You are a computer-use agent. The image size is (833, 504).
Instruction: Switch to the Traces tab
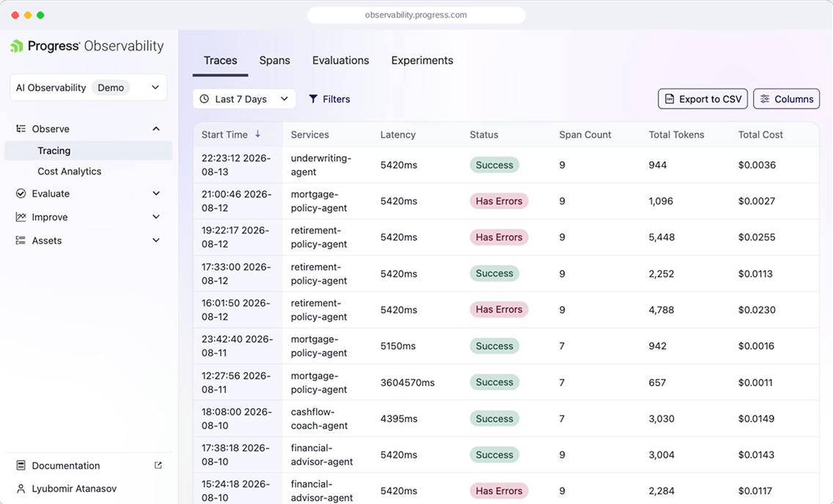[x=221, y=61]
